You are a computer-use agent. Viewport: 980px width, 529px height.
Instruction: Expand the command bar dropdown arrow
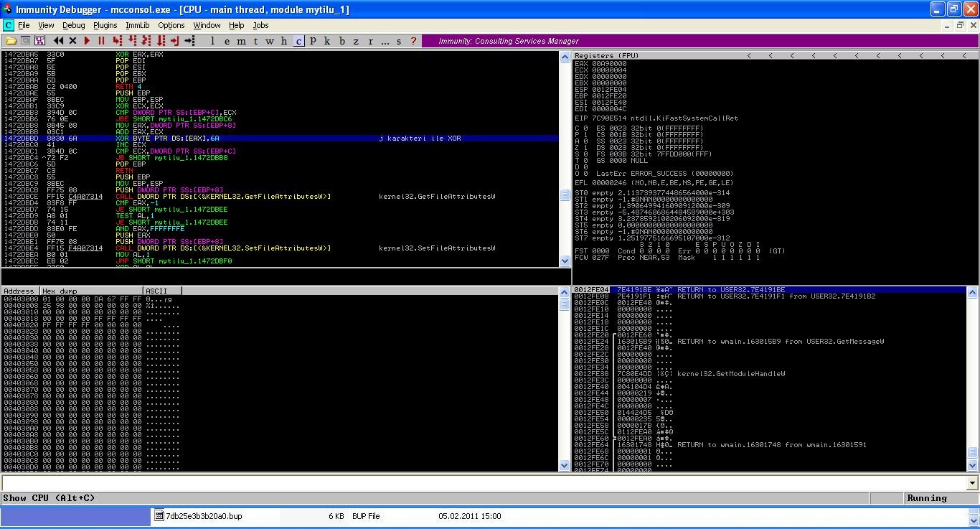[x=972, y=484]
